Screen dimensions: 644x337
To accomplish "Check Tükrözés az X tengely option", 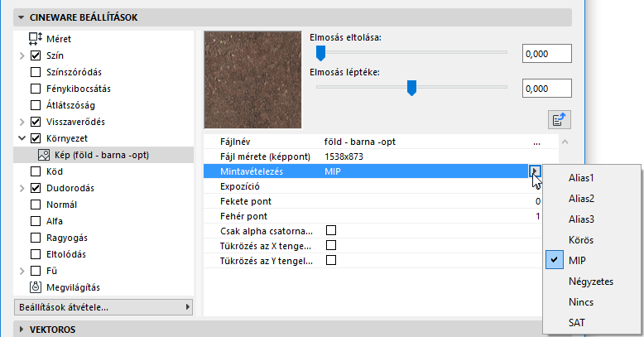I will [x=331, y=245].
